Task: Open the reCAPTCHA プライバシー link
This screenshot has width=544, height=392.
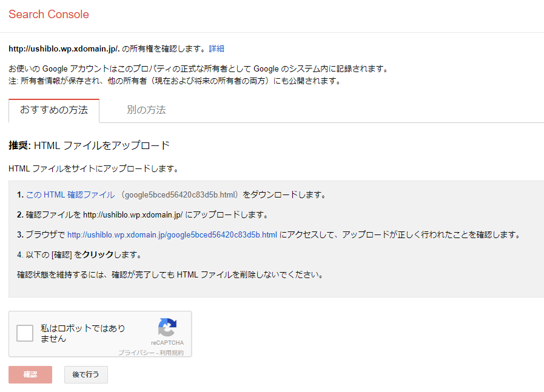Action: tap(136, 353)
